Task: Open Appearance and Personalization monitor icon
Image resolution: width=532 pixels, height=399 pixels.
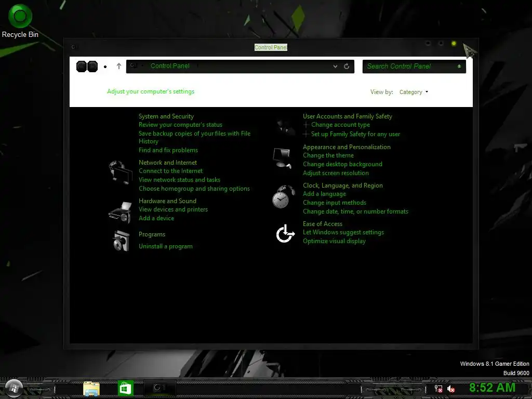Action: coord(282,158)
